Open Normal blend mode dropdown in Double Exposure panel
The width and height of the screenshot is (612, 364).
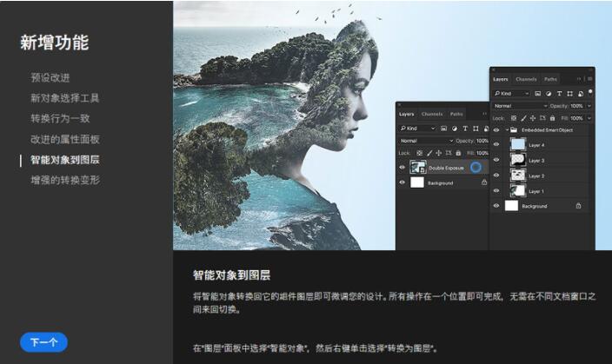click(x=426, y=141)
